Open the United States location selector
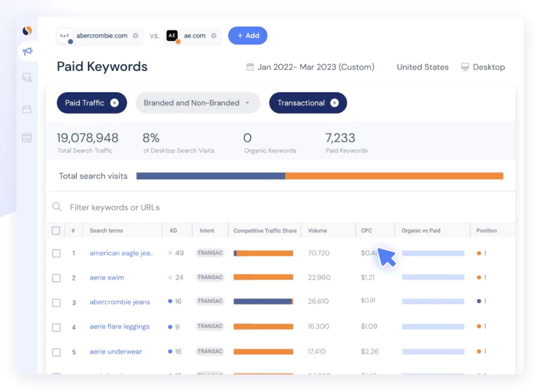 [422, 67]
